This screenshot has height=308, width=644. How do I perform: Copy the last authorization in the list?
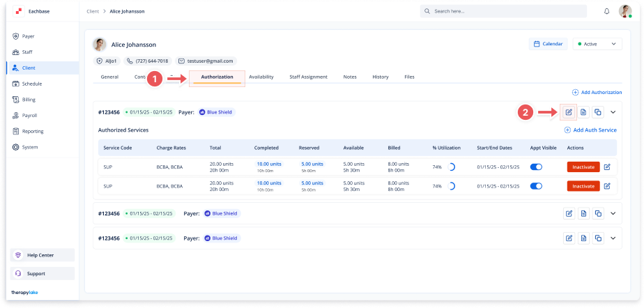point(598,238)
